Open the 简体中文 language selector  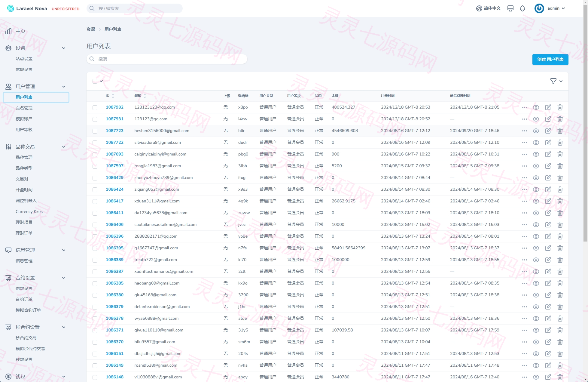(x=489, y=8)
